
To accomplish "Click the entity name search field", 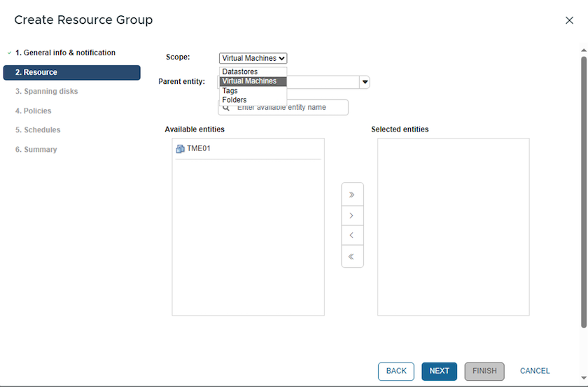I will pos(290,107).
